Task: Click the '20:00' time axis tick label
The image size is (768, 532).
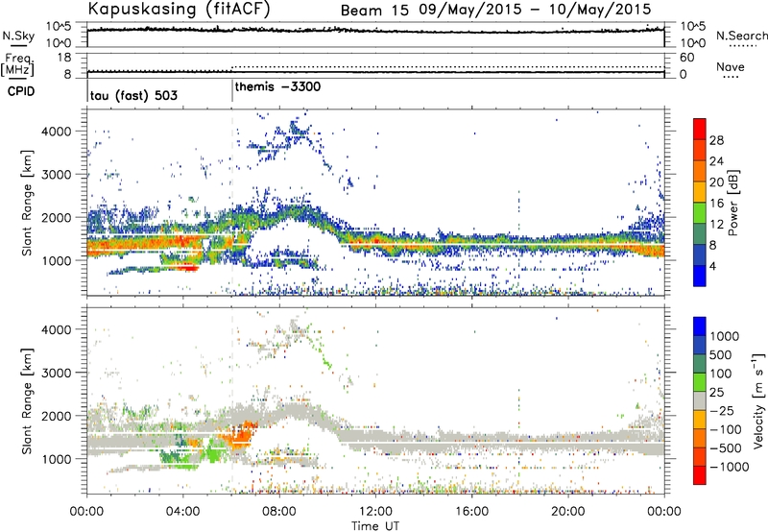Action: [567, 512]
